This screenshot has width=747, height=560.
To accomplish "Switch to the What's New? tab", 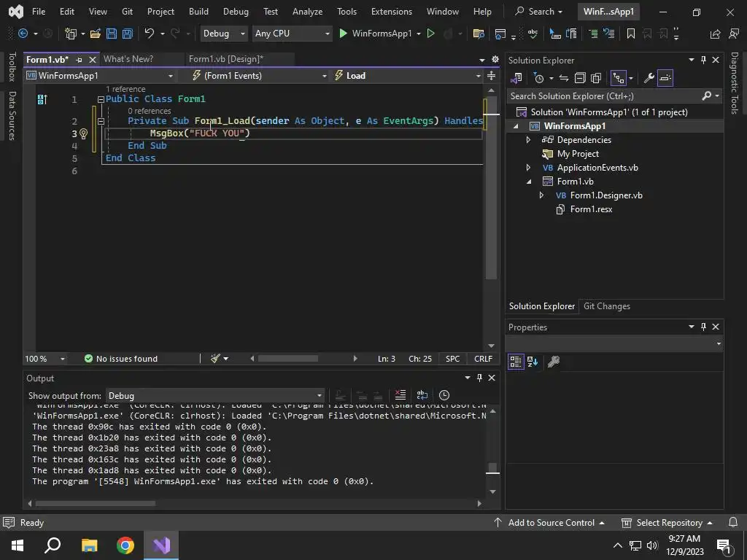I will pyautogui.click(x=128, y=59).
